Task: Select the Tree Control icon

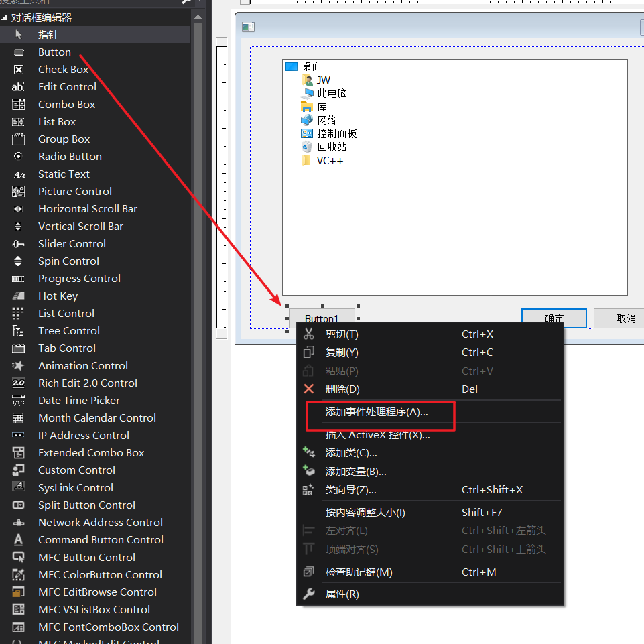Action: (18, 330)
